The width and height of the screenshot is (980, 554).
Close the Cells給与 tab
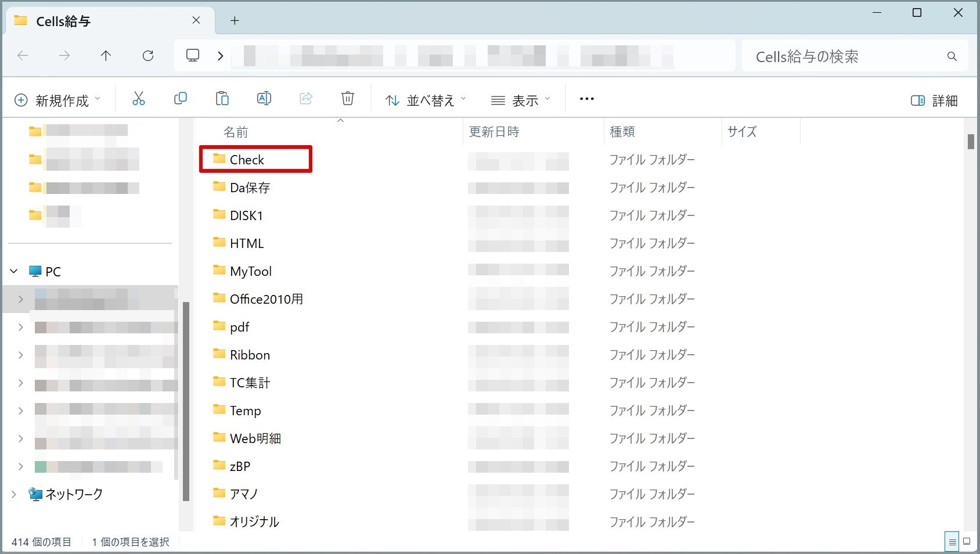(196, 20)
